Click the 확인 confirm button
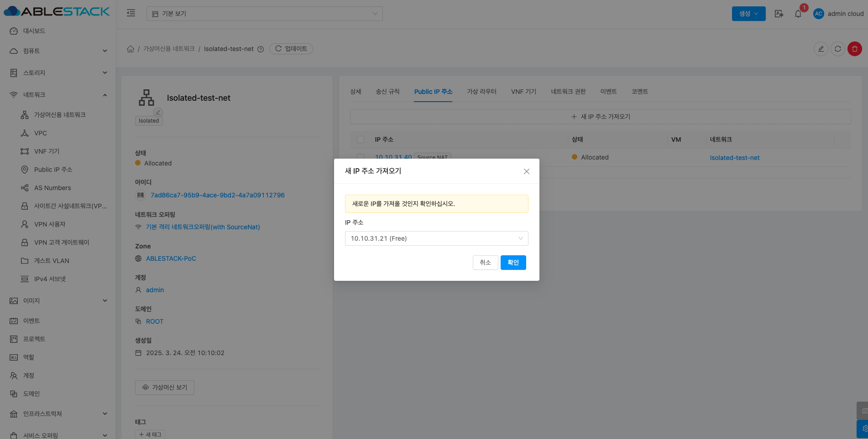This screenshot has width=868, height=439. tap(513, 263)
